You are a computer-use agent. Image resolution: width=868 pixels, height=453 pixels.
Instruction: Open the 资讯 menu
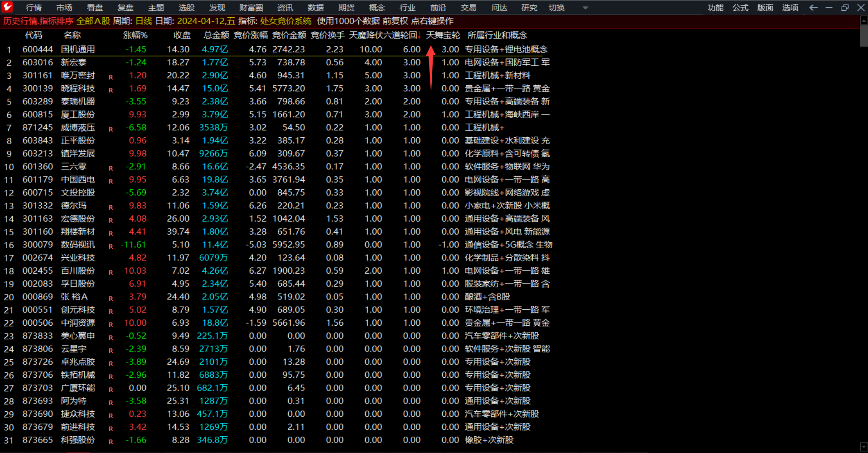coord(285,8)
